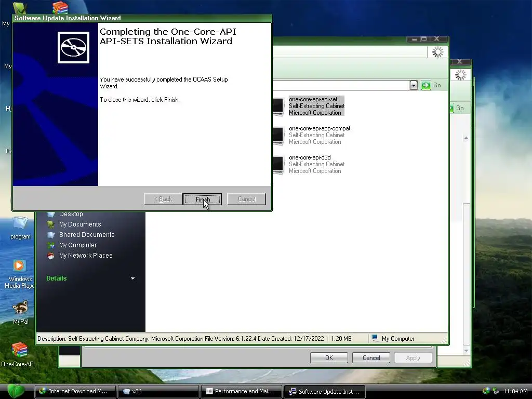Viewport: 532px width, 399px height.
Task: Click the scroll down arrow in the rear window
Action: coord(466,350)
